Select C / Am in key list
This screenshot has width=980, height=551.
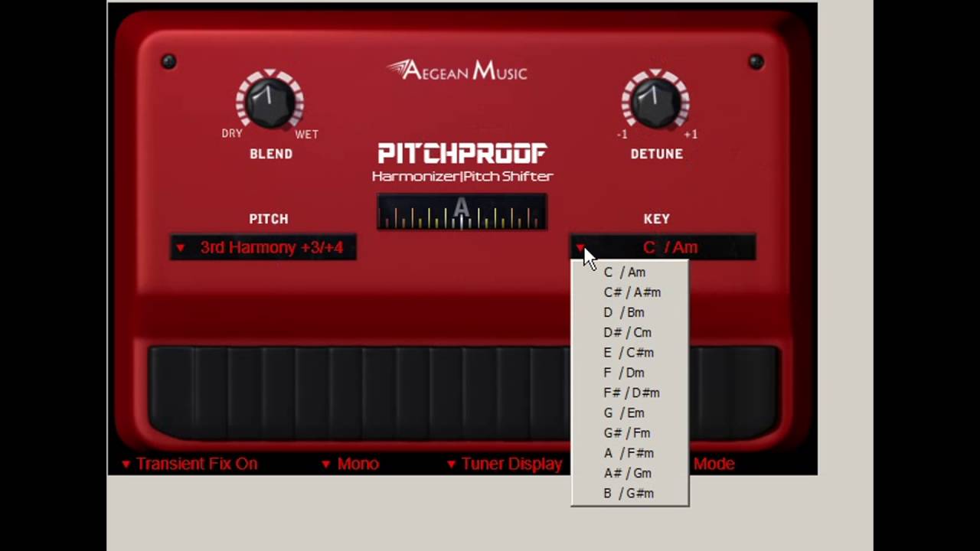(630, 272)
